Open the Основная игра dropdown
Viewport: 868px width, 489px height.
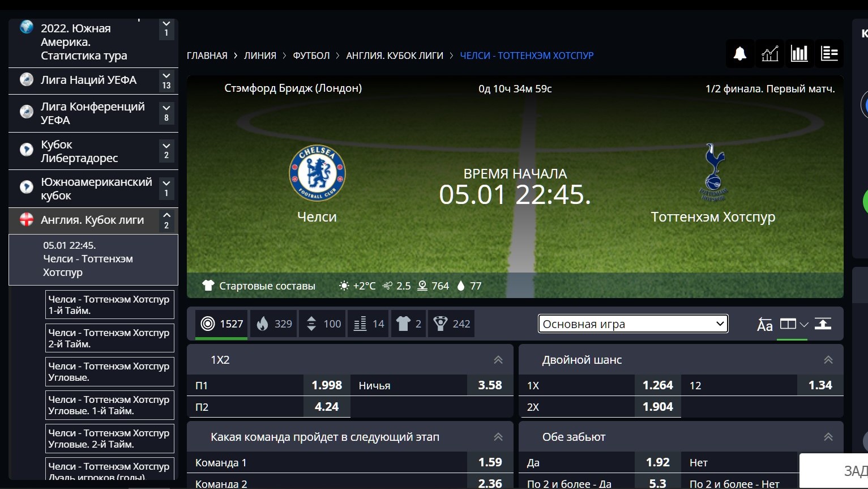(633, 324)
